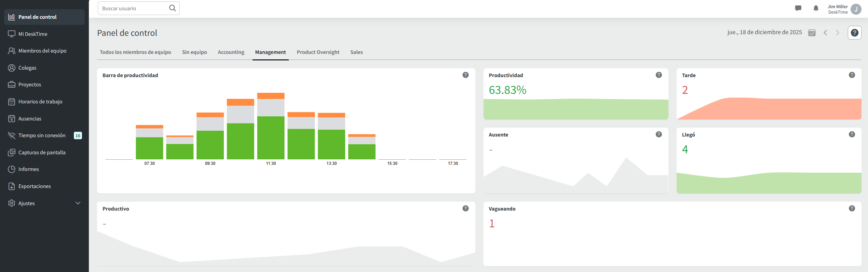Open the chat messages icon
Screen dimensions: 868x272
pyautogui.click(x=798, y=8)
